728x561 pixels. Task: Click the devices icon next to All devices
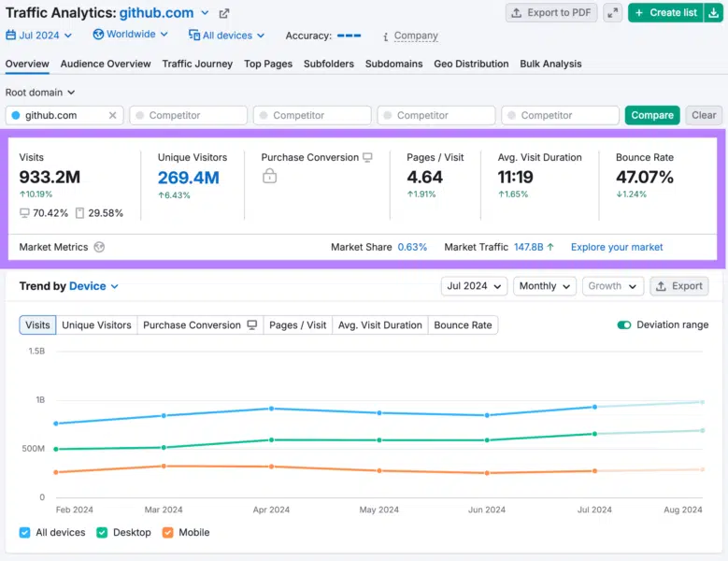[x=194, y=36]
